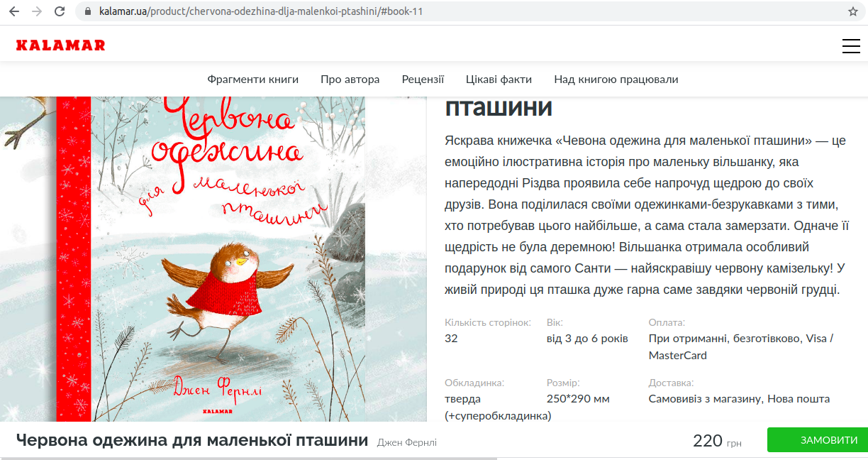
Task: Click the URL address bar
Action: pos(454,11)
